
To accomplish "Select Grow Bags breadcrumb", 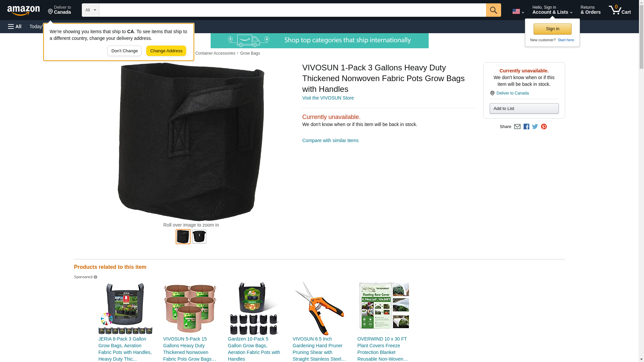I will point(250,53).
